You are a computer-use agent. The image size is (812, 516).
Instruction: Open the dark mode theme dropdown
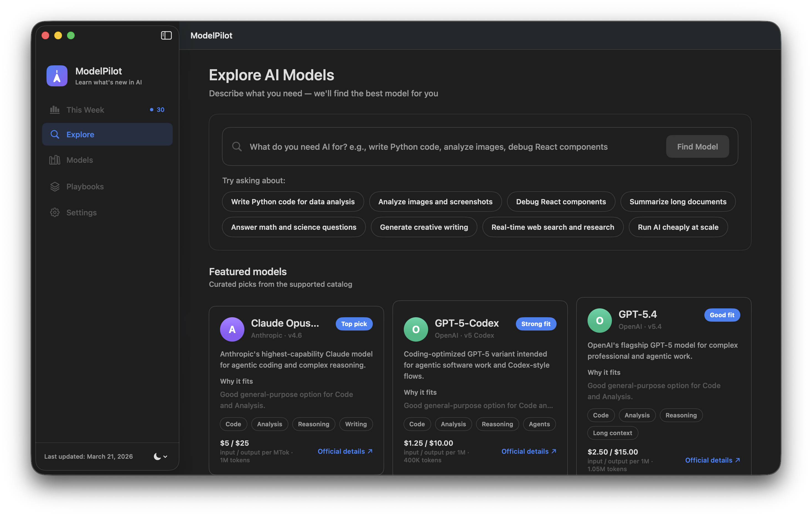point(160,456)
